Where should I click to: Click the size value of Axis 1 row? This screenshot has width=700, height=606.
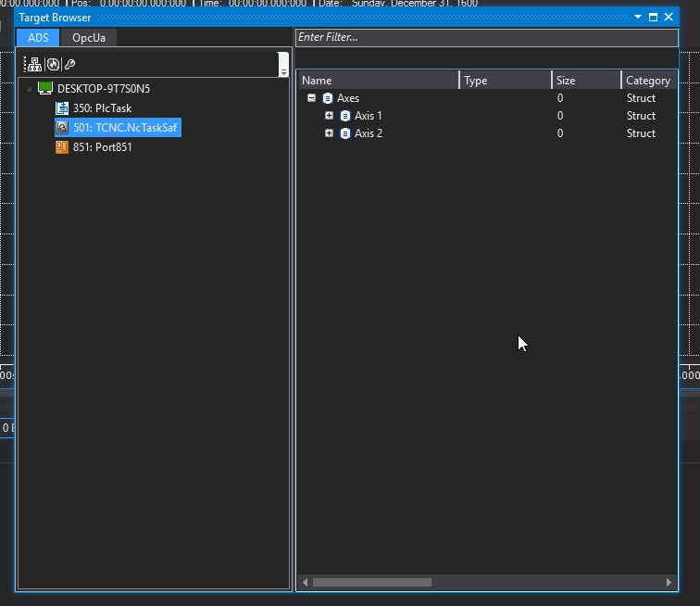tap(560, 116)
